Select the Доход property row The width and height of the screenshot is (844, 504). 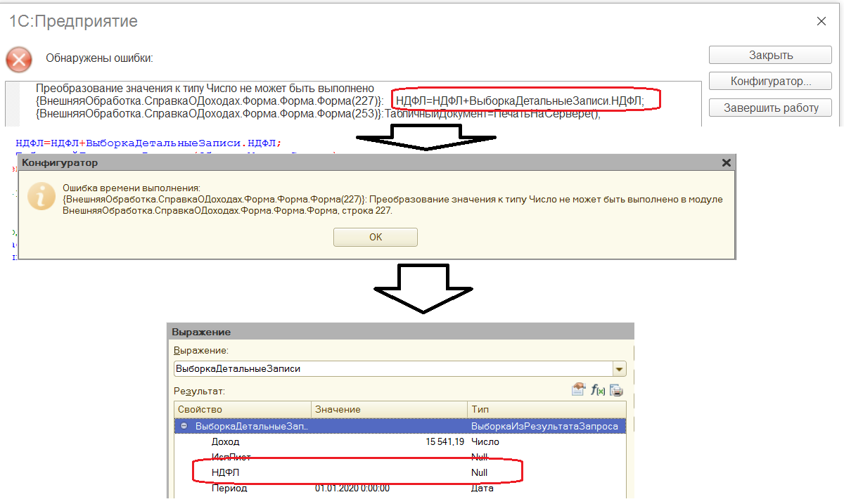[399, 441]
